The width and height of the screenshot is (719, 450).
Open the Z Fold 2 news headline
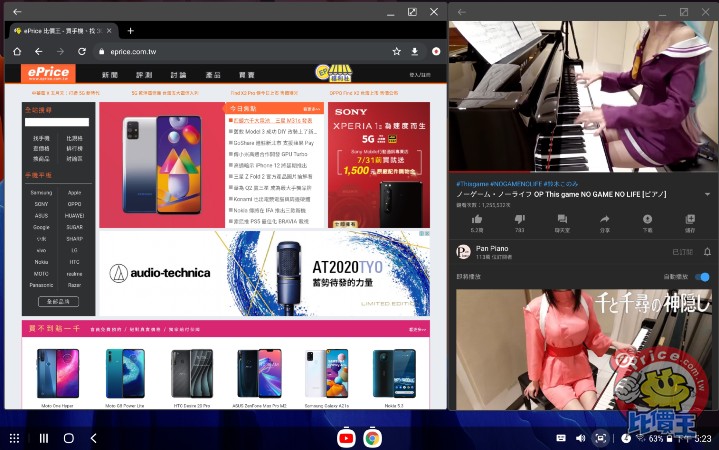(272, 177)
